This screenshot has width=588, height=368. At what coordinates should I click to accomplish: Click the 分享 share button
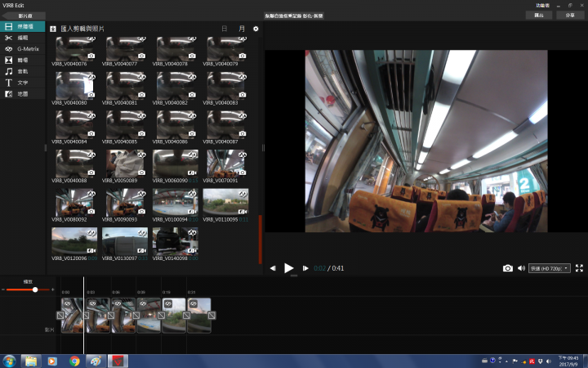570,15
